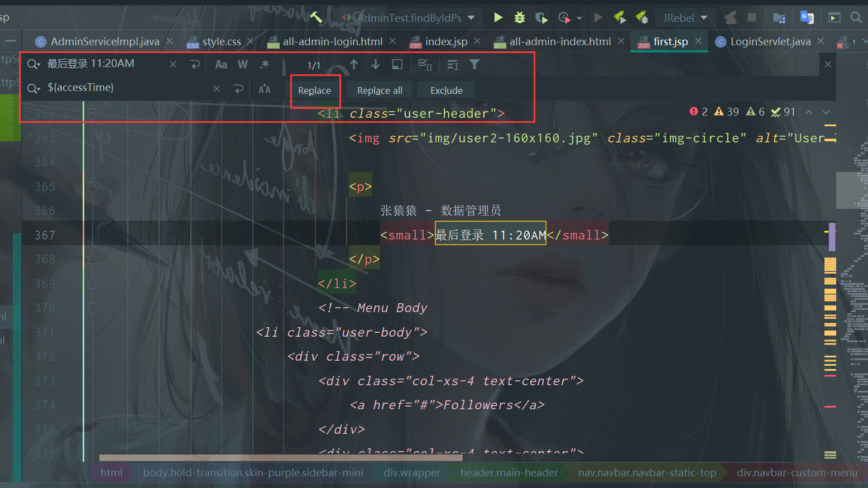Toggle fold marker at line 368
This screenshot has height=488, width=868.
(93, 259)
